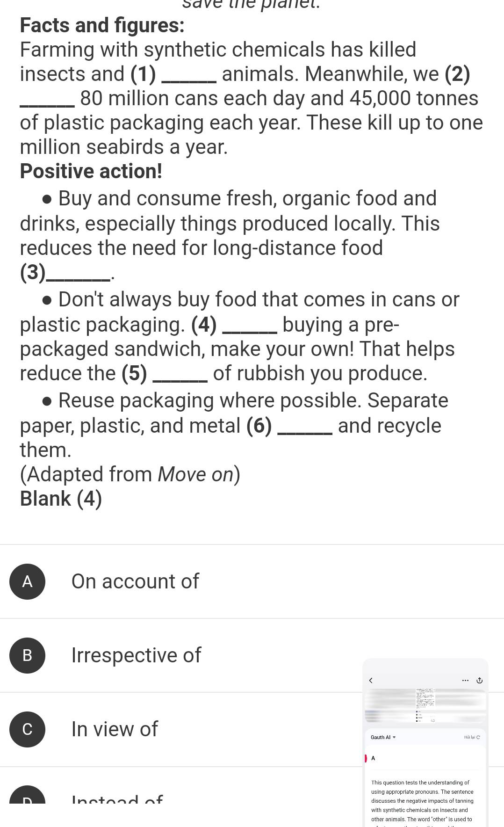This screenshot has height=827, width=504.
Task: Tap the back arrow in Gauth overlay
Action: click(370, 680)
